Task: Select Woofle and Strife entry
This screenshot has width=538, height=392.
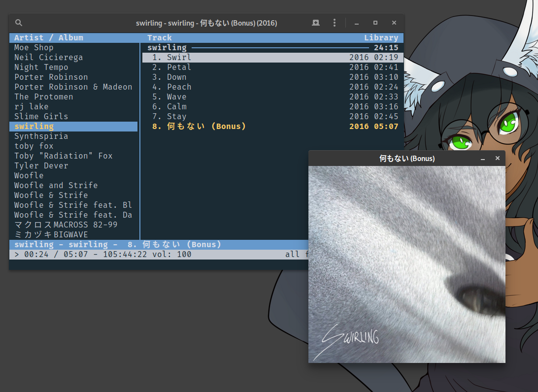Action: [x=56, y=185]
